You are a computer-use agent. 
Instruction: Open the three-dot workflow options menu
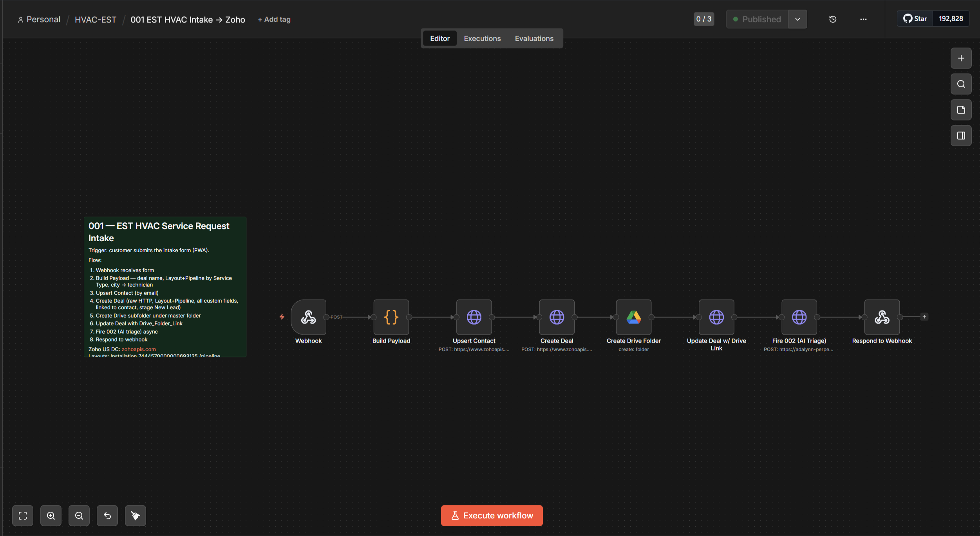[863, 19]
